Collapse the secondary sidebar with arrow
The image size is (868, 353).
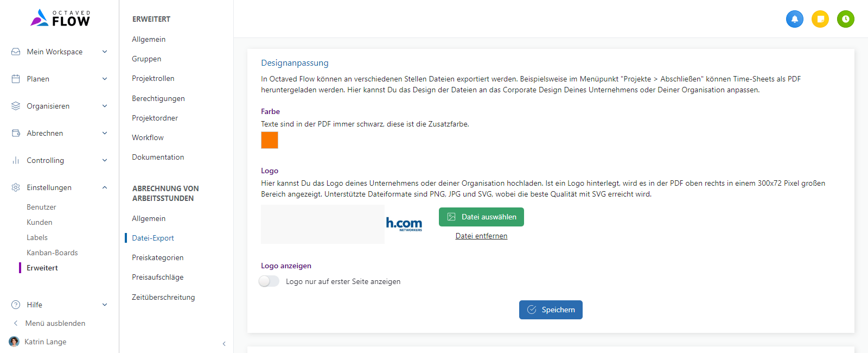pyautogui.click(x=224, y=344)
